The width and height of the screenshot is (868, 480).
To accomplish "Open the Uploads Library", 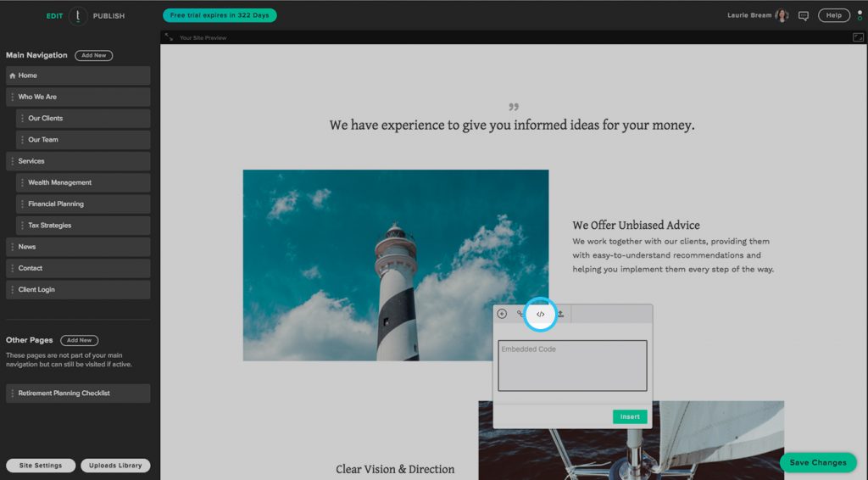I will (x=115, y=466).
